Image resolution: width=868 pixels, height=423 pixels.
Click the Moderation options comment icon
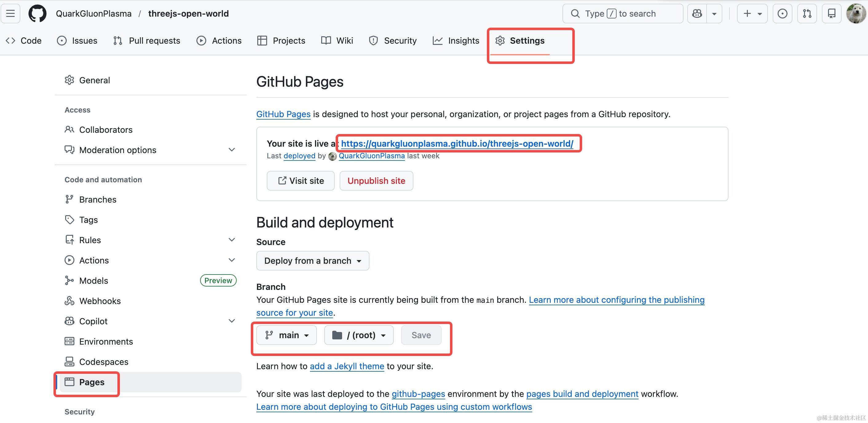(69, 150)
